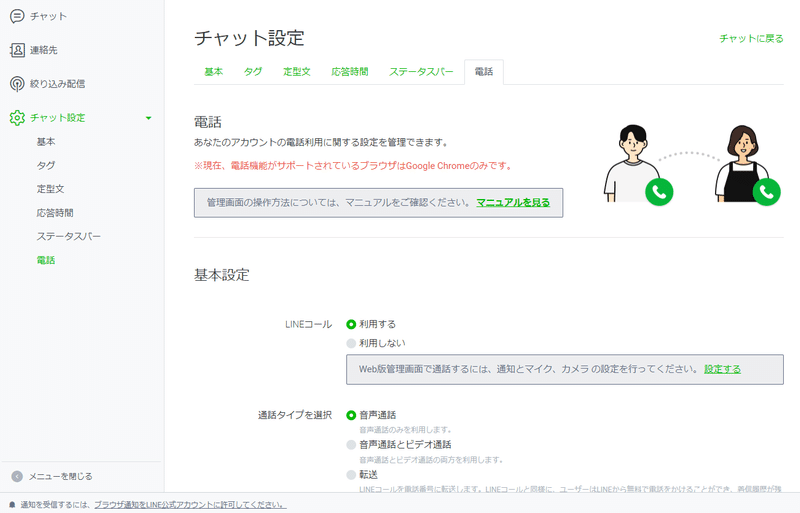800x513 pixels.
Task: Click the 通話タイプを選択 setting label
Action: [295, 415]
